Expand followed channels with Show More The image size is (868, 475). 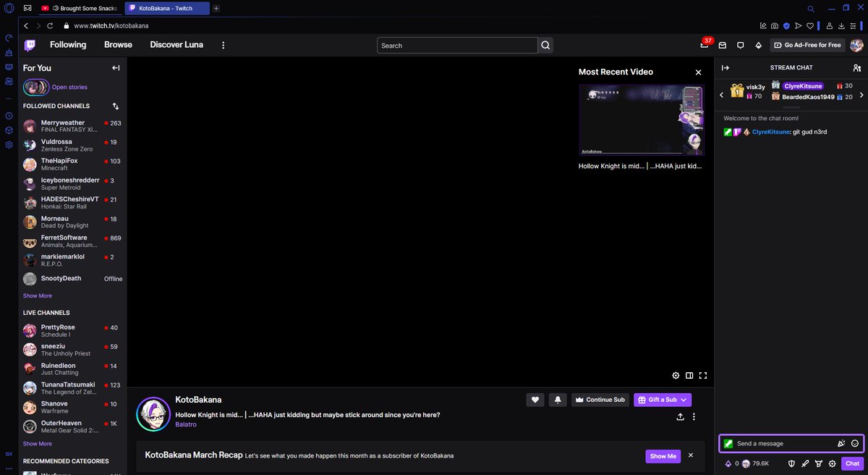(38, 295)
